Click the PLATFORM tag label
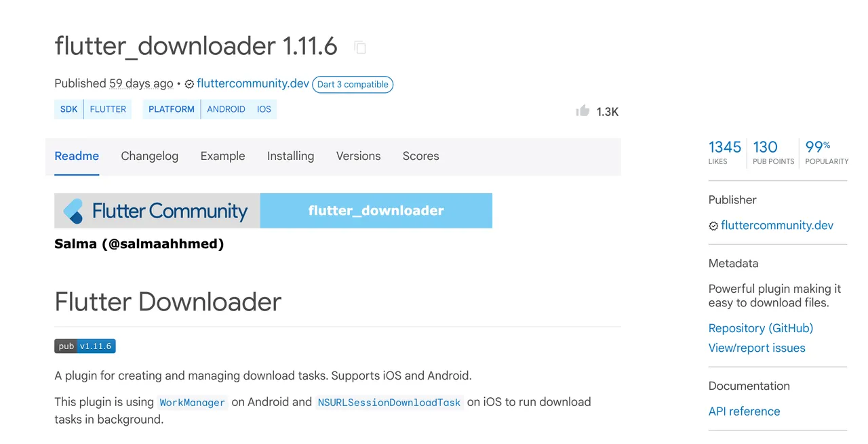Image resolution: width=868 pixels, height=444 pixels. [x=172, y=109]
